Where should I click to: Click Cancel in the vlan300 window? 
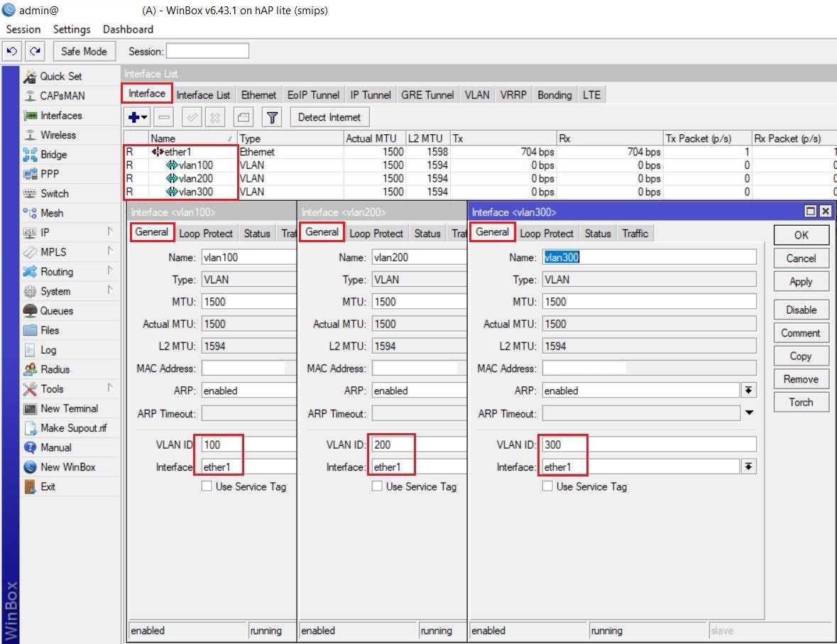click(x=802, y=258)
